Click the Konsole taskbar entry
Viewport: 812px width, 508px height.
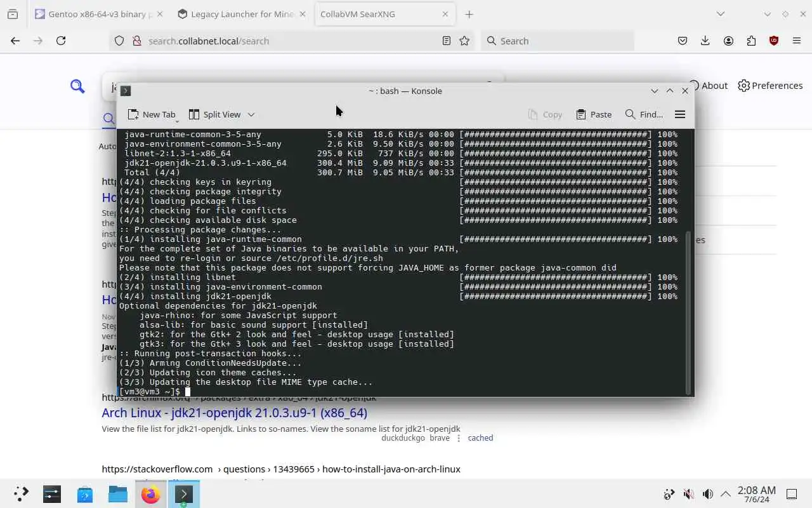[x=184, y=493]
